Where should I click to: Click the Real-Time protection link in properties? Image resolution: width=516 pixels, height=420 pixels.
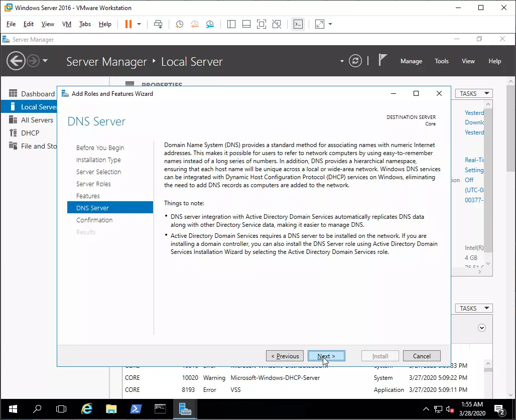(x=474, y=160)
